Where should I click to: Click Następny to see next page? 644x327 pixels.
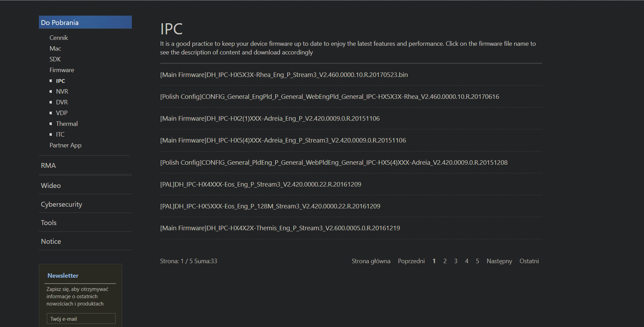click(x=499, y=261)
